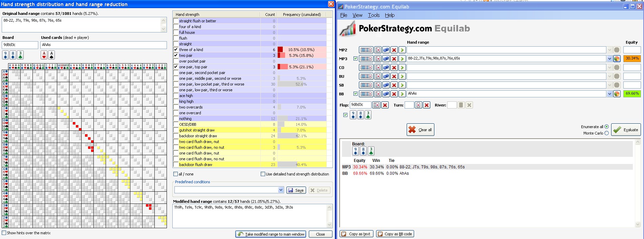644x239 pixels.
Task: Select Enumerate all radio option
Action: [x=606, y=127]
